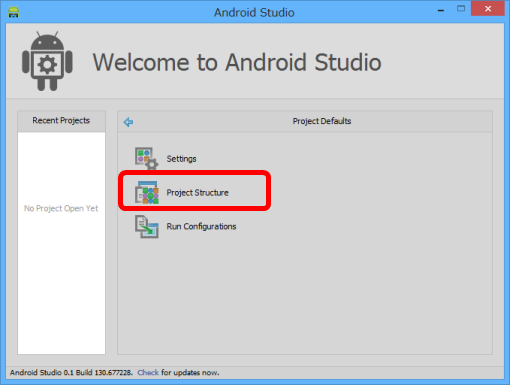
Task: Select the Recent Projects header
Action: tap(61, 121)
